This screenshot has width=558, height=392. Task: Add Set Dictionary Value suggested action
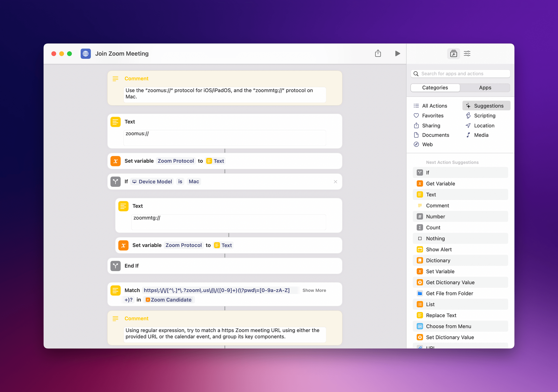[x=460, y=338]
